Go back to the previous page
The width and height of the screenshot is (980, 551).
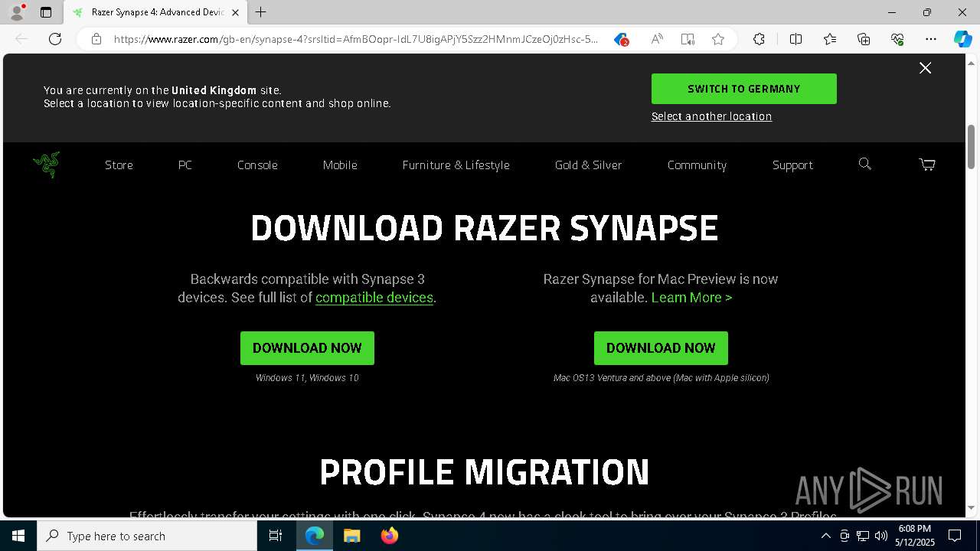pyautogui.click(x=21, y=39)
